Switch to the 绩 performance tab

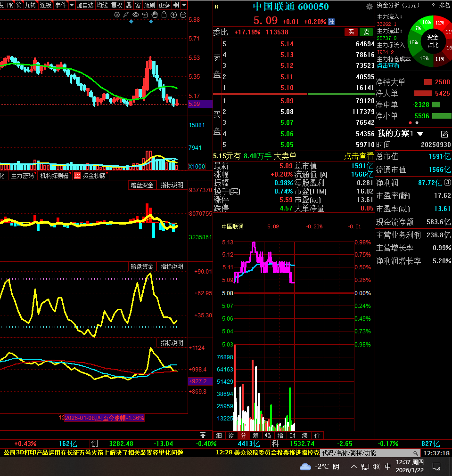coord(305,436)
